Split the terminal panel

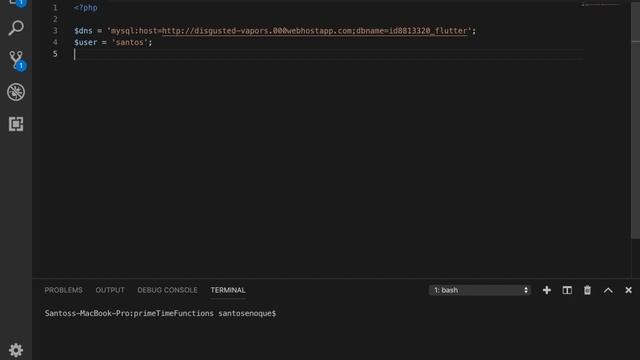567,290
